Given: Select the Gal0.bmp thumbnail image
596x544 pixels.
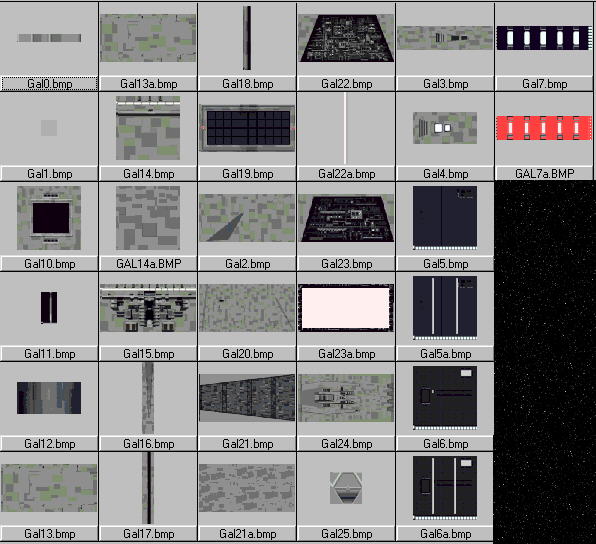Looking at the screenshot, I should click(x=49, y=38).
